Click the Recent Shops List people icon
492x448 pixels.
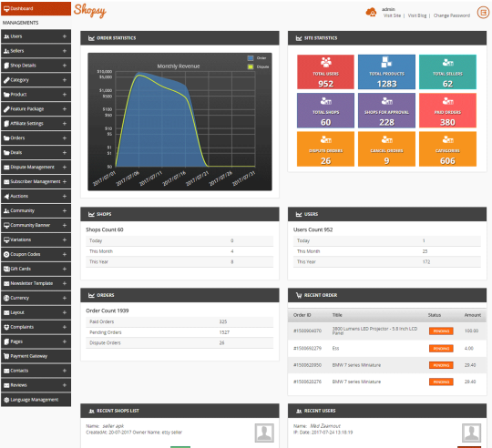coord(91,411)
